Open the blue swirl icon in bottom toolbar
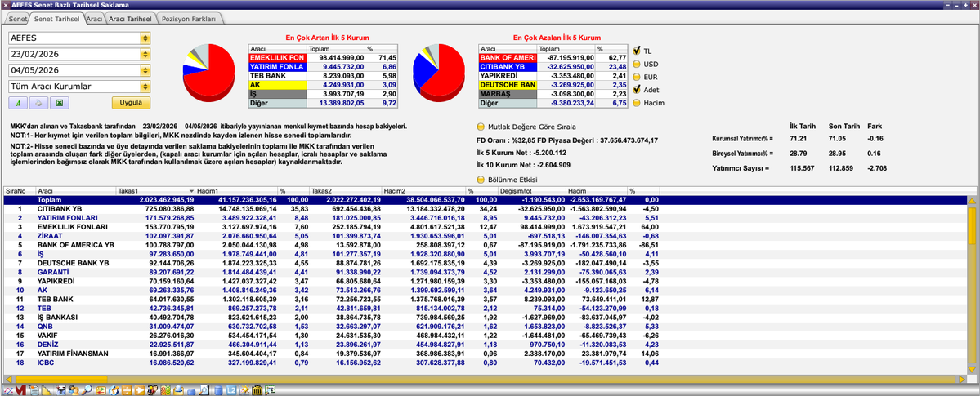Image resolution: width=980 pixels, height=396 pixels. click(113, 390)
